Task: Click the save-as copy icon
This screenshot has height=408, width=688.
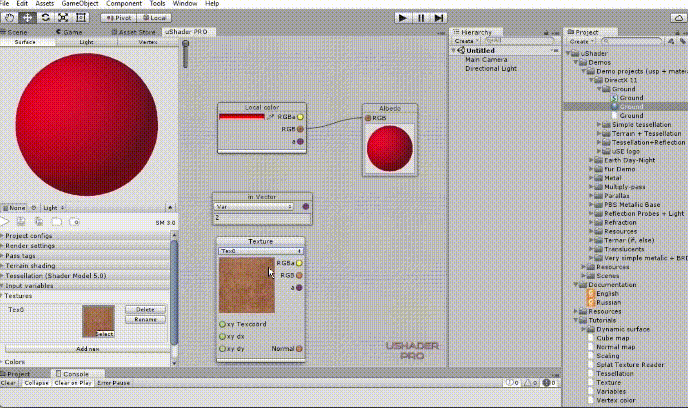Action: [39, 222]
